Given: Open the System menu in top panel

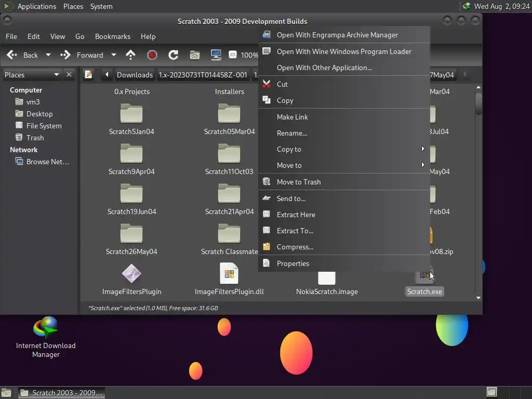Looking at the screenshot, I should pos(101,6).
